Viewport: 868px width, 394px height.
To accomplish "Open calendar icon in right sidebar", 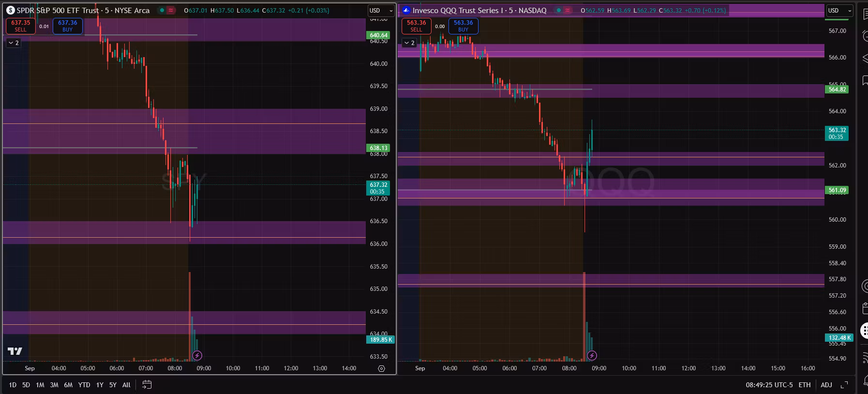I will pyautogui.click(x=865, y=308).
